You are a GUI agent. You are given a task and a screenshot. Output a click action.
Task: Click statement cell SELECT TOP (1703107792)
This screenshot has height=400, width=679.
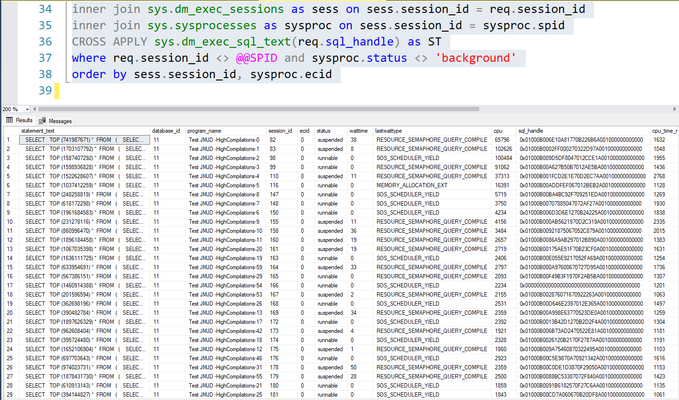[x=84, y=149]
